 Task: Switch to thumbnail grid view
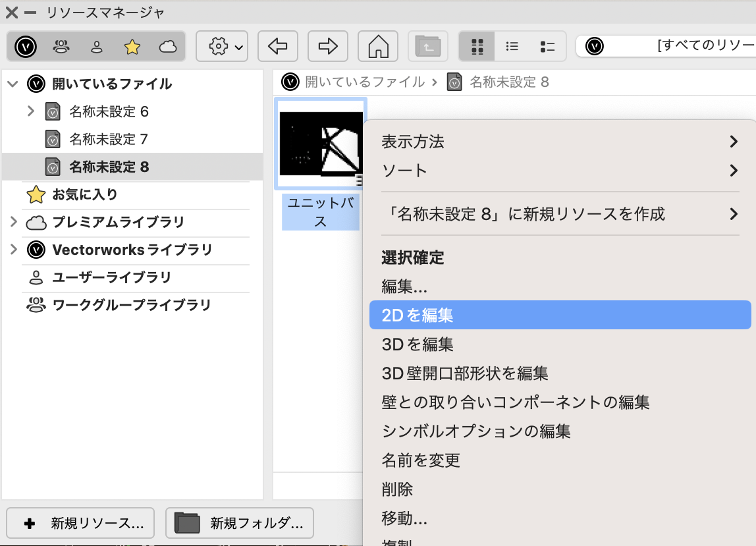(x=477, y=47)
